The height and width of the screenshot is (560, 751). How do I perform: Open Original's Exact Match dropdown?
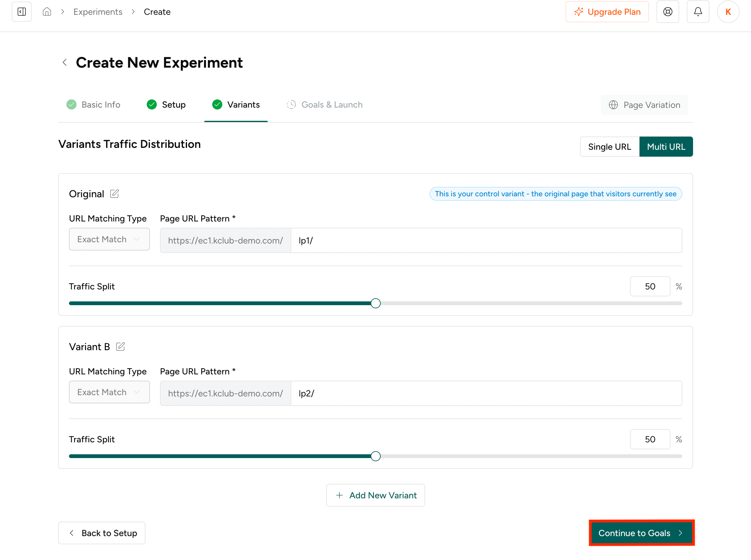pos(109,239)
